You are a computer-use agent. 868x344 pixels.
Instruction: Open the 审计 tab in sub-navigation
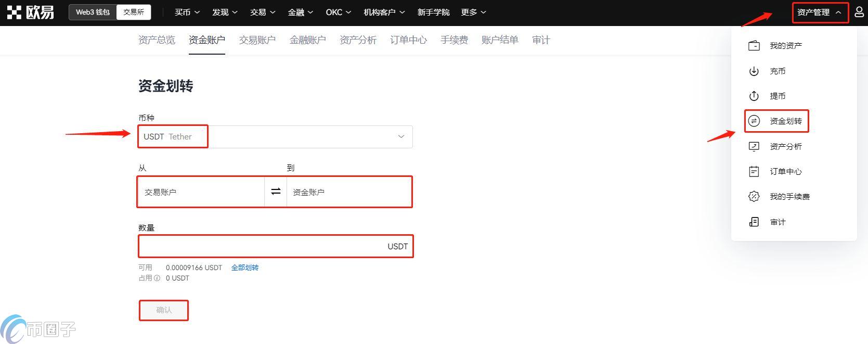click(x=541, y=40)
